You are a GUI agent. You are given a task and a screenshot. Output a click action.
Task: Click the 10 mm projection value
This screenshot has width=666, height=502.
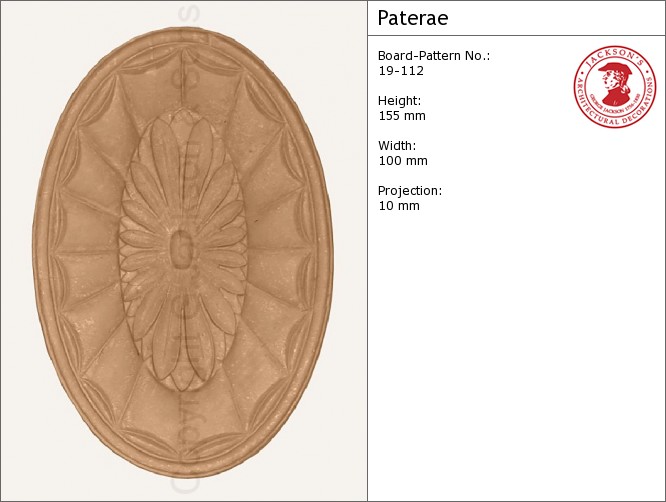(x=399, y=206)
